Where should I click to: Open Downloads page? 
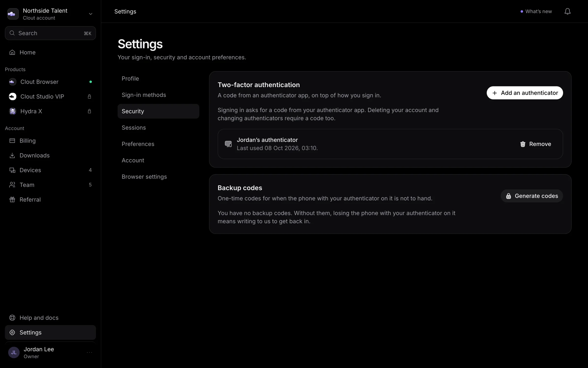pos(50,155)
